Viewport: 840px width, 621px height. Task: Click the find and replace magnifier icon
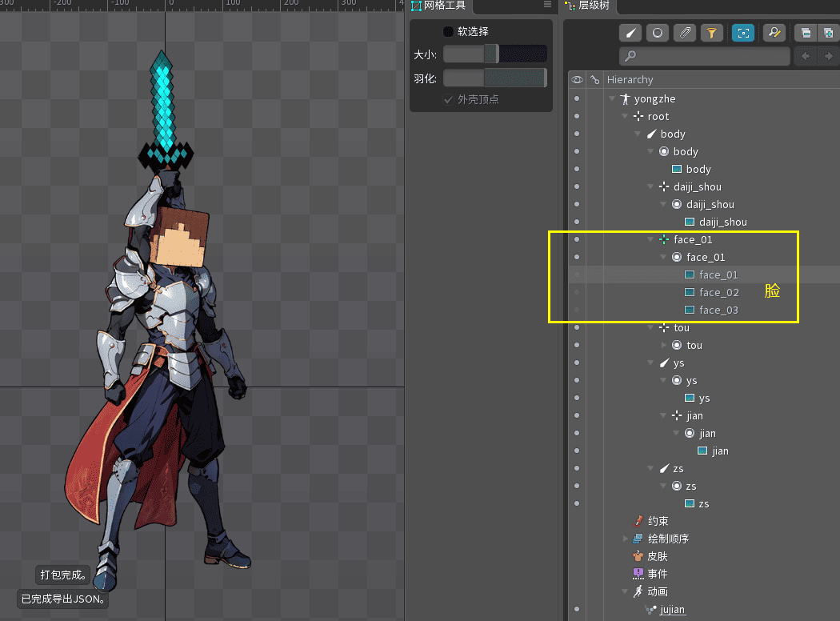pyautogui.click(x=774, y=33)
